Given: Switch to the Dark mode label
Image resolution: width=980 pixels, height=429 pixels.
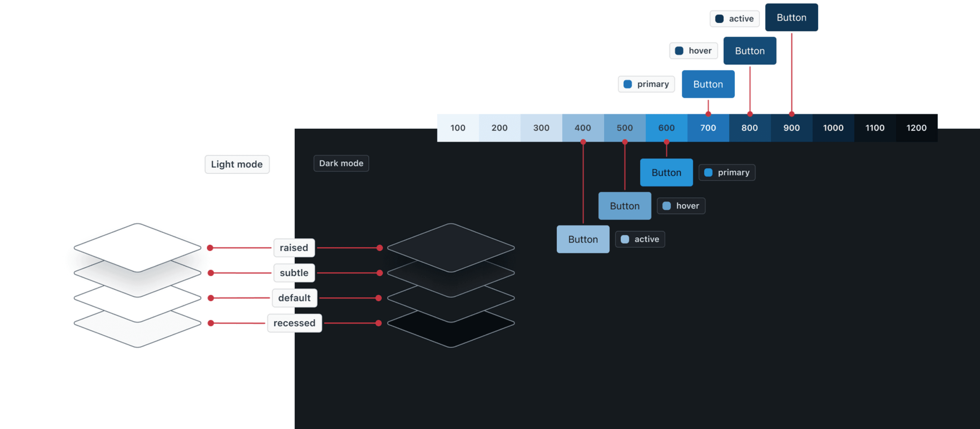Looking at the screenshot, I should 341,163.
